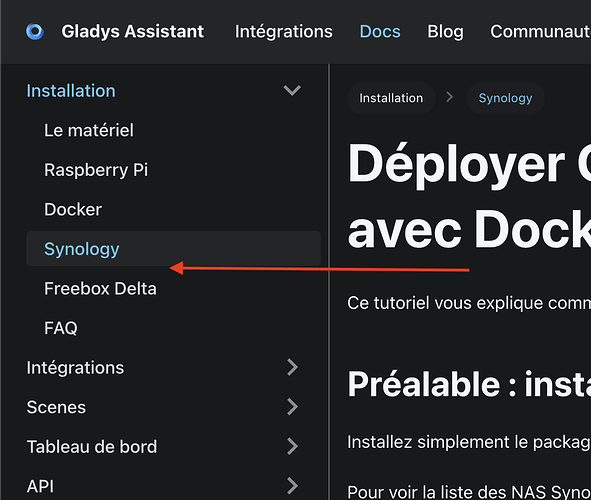This screenshot has width=591, height=500.
Task: Select the Installation sidebar category
Action: pos(71,91)
